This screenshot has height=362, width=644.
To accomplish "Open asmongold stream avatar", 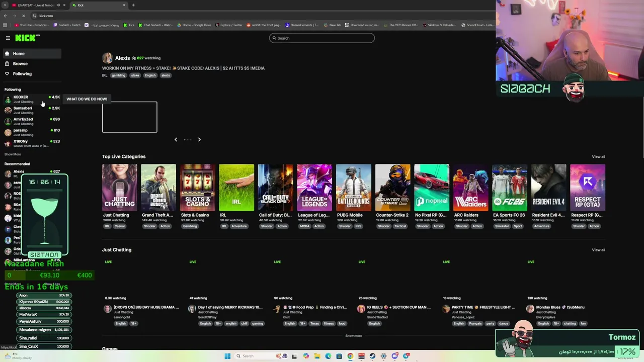I will (107, 309).
